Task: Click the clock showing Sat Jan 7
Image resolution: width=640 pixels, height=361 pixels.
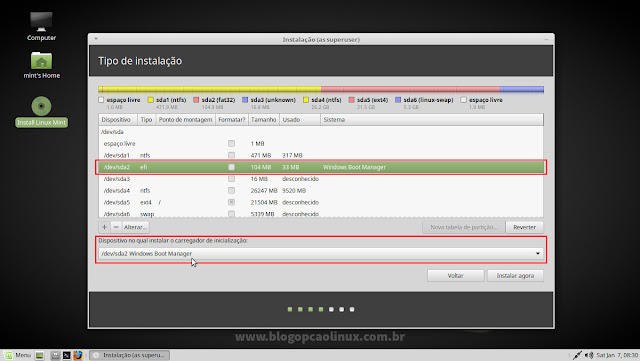Action: click(x=617, y=355)
